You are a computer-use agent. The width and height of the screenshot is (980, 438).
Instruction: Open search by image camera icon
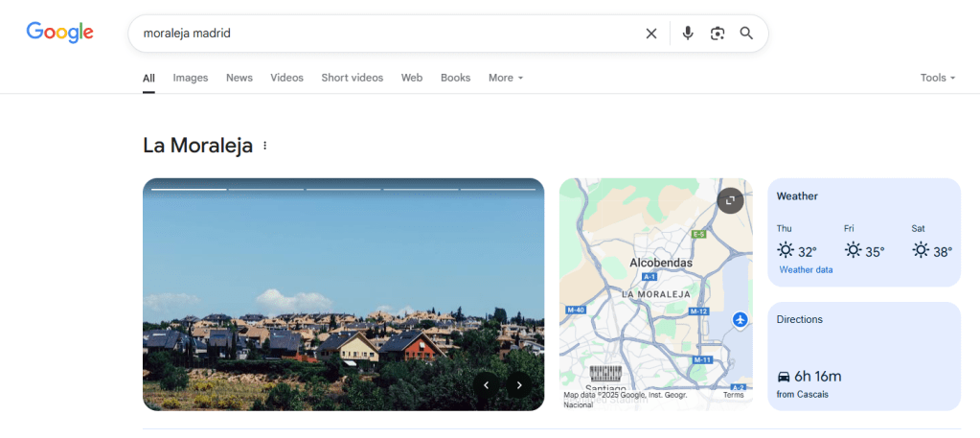pyautogui.click(x=717, y=34)
